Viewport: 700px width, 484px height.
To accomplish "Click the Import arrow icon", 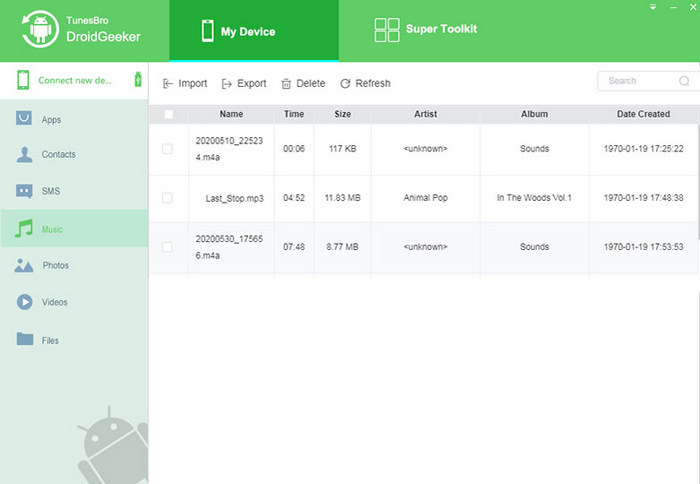I will coord(167,83).
